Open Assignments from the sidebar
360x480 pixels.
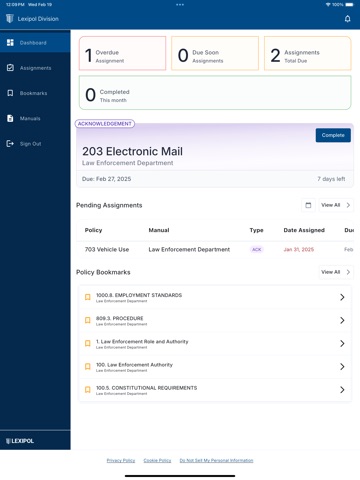(x=35, y=68)
